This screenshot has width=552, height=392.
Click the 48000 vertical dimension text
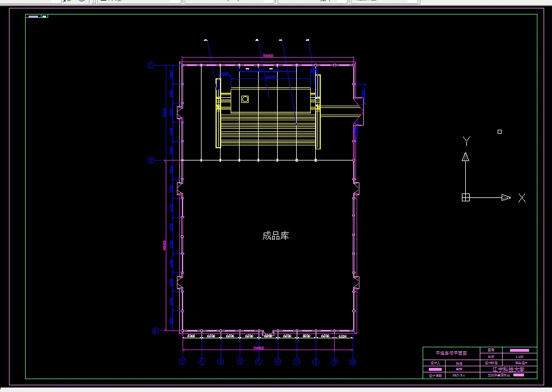click(165, 245)
